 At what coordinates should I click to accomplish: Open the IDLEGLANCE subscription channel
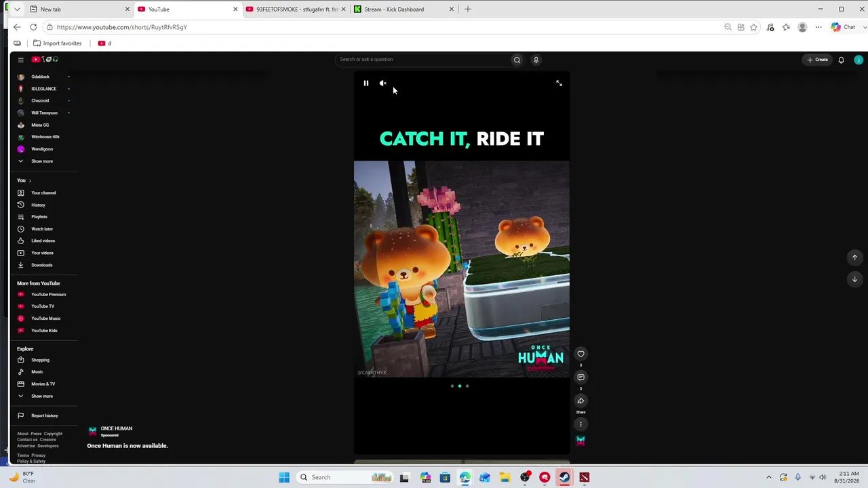[x=44, y=89]
